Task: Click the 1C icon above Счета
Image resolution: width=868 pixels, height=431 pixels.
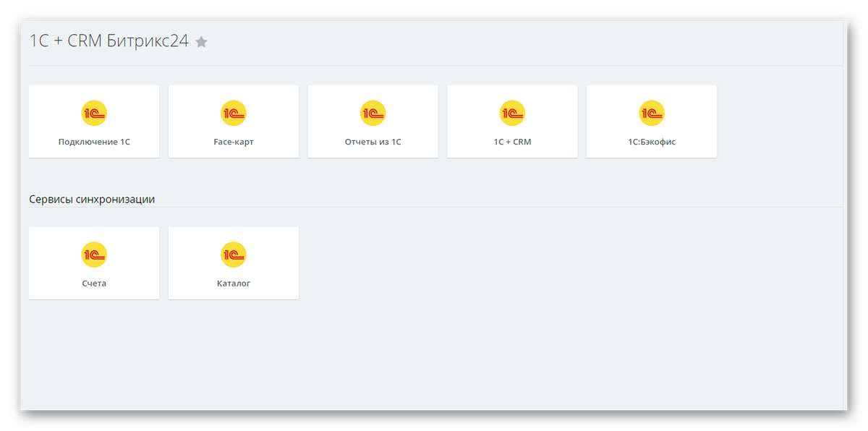Action: [94, 255]
